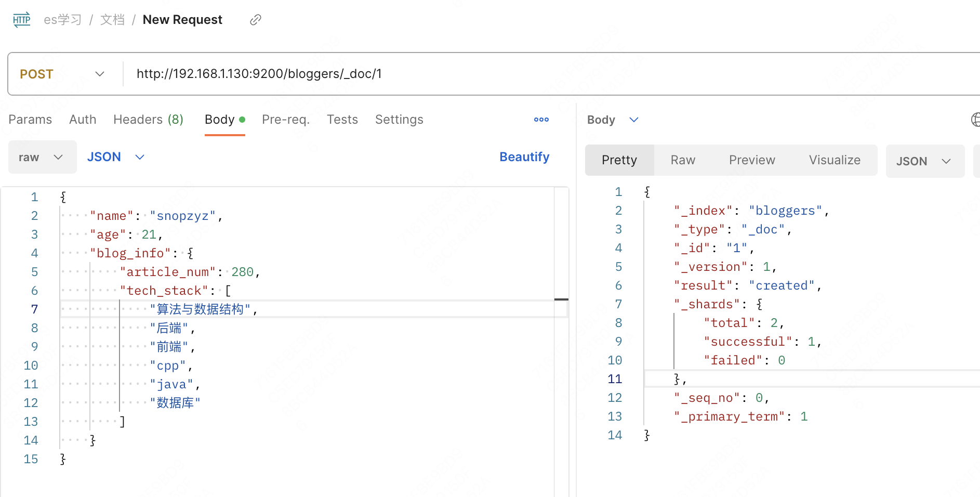Select the Pretty response view

[619, 160]
